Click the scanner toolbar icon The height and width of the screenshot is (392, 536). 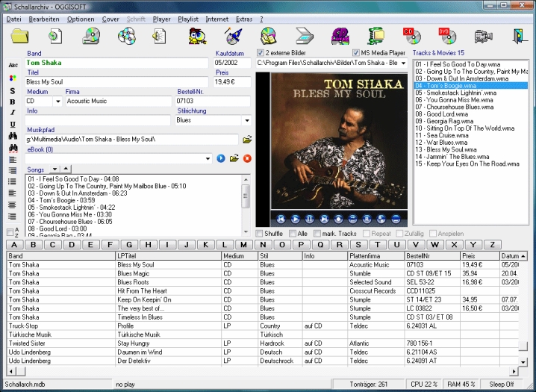point(305,36)
